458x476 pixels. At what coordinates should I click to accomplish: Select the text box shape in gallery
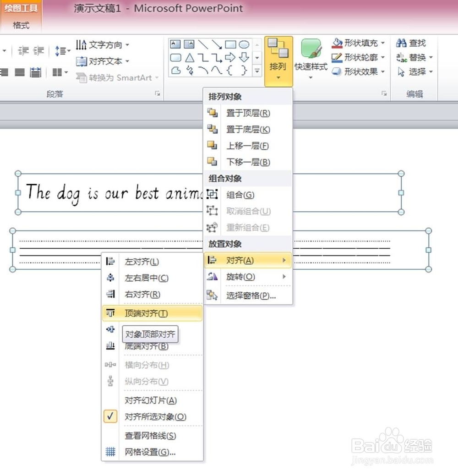[175, 44]
